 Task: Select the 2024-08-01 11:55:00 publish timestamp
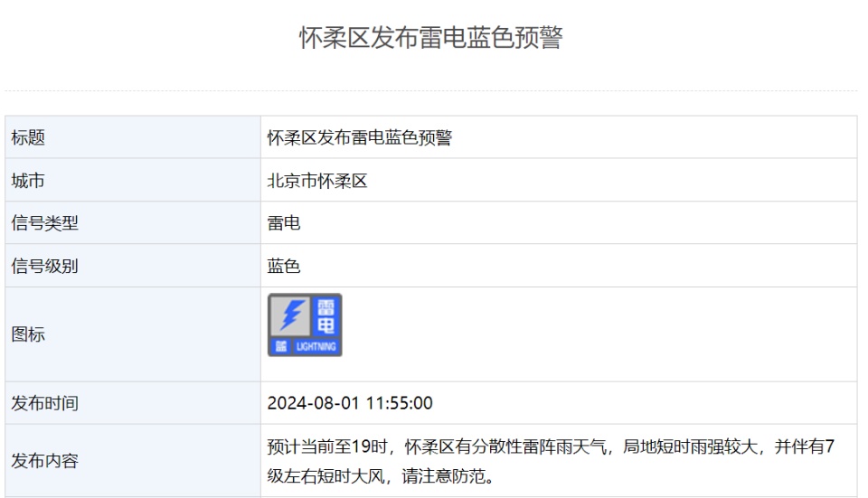click(x=350, y=403)
